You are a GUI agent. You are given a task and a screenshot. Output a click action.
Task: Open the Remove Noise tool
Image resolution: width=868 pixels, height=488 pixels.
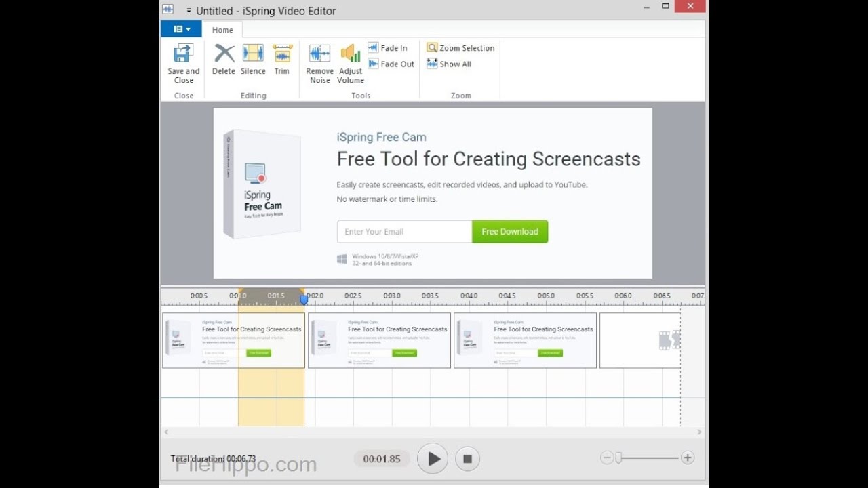319,64
